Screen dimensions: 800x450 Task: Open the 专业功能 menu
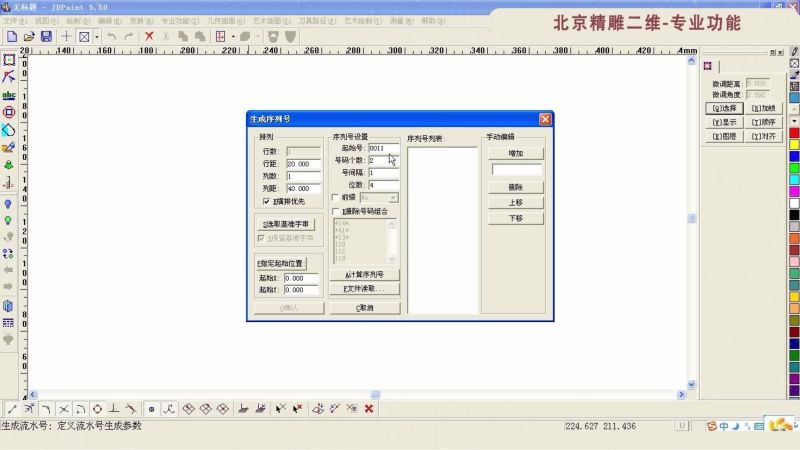tap(176, 20)
